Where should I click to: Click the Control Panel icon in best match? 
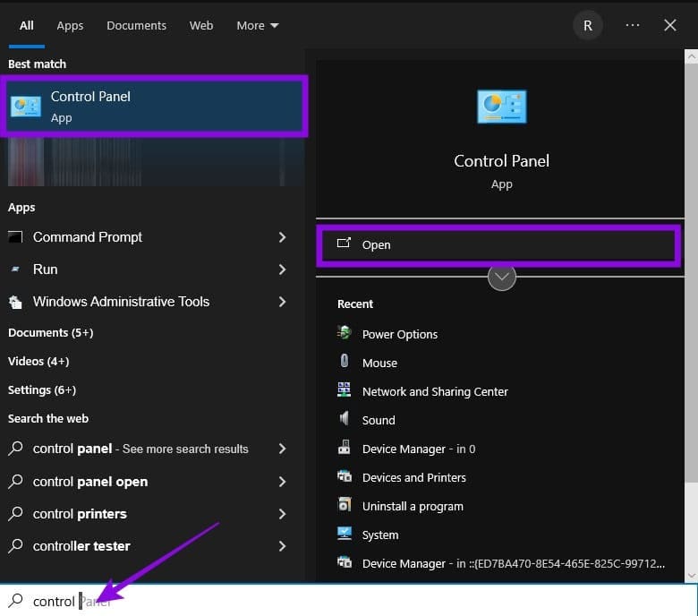coord(26,107)
